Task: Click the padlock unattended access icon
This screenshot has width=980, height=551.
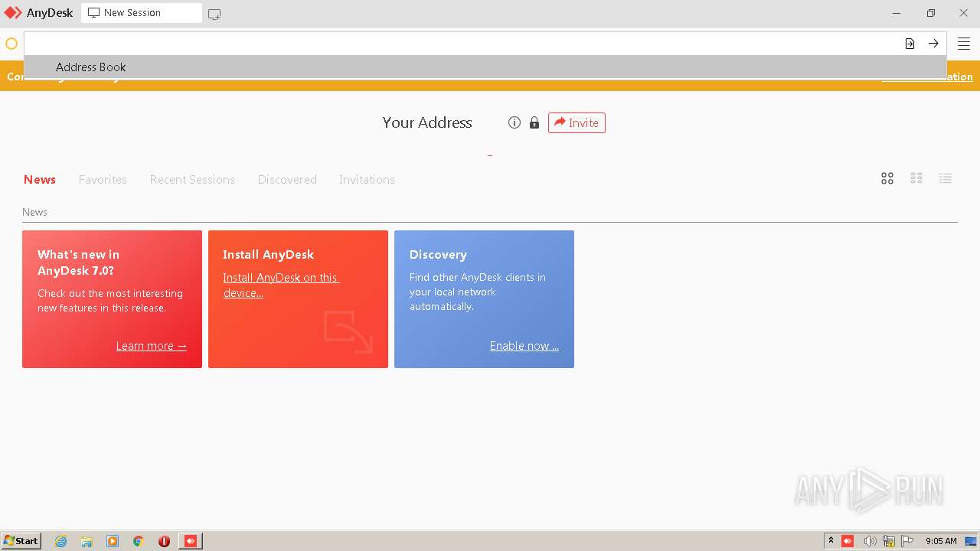Action: (x=534, y=122)
